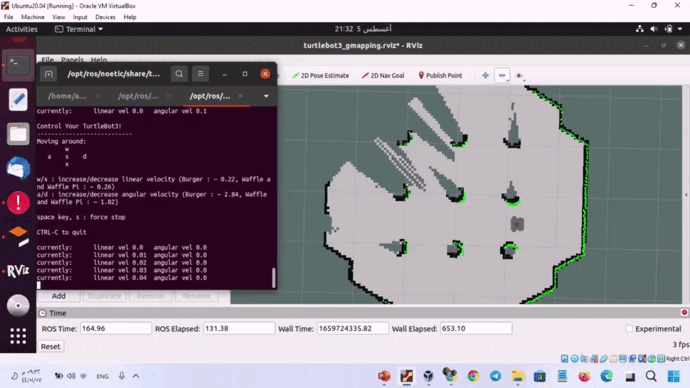This screenshot has height=388, width=690.
Task: Click the red exclamation icon in the dock
Action: coord(18,202)
